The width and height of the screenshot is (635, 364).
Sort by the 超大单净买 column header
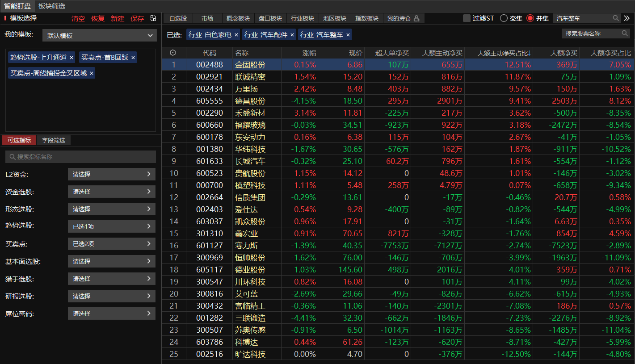point(392,53)
